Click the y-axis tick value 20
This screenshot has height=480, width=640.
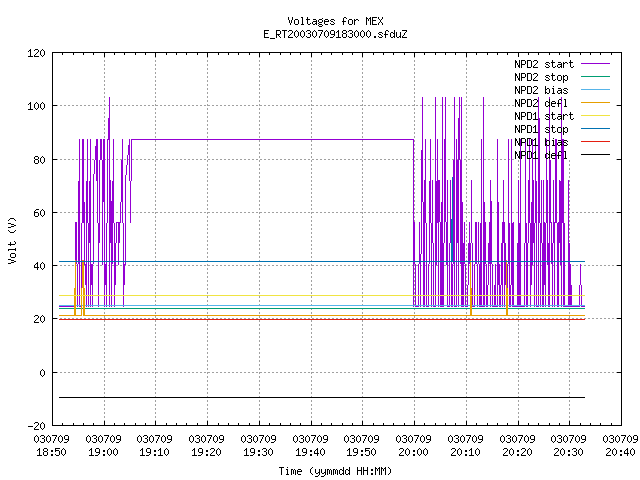pos(39,319)
